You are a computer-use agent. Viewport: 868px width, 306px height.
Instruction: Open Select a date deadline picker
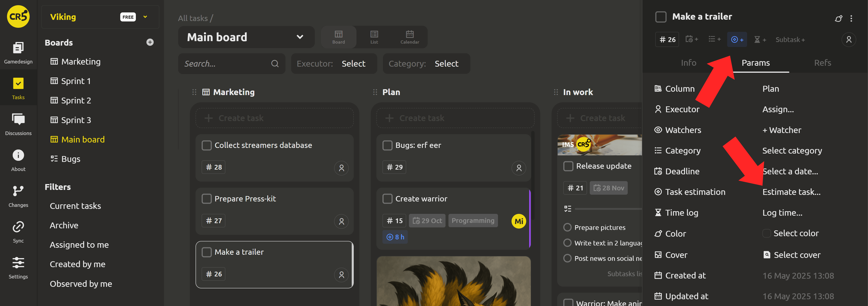[x=790, y=171]
